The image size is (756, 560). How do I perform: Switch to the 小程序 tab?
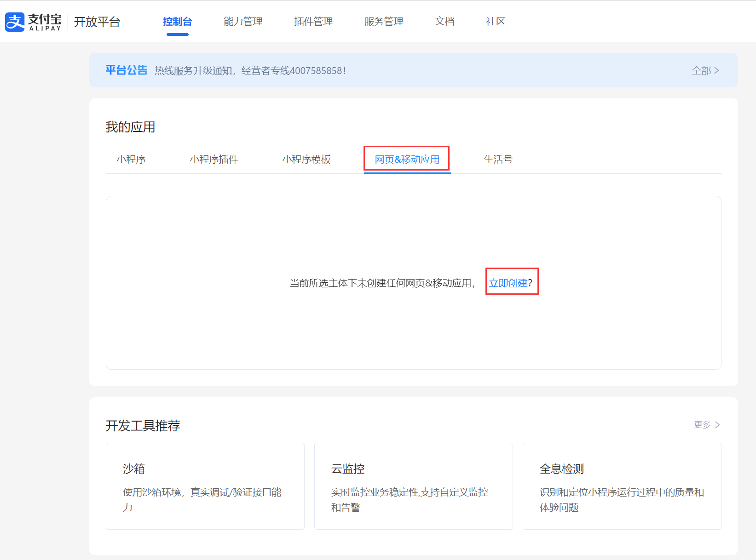131,159
